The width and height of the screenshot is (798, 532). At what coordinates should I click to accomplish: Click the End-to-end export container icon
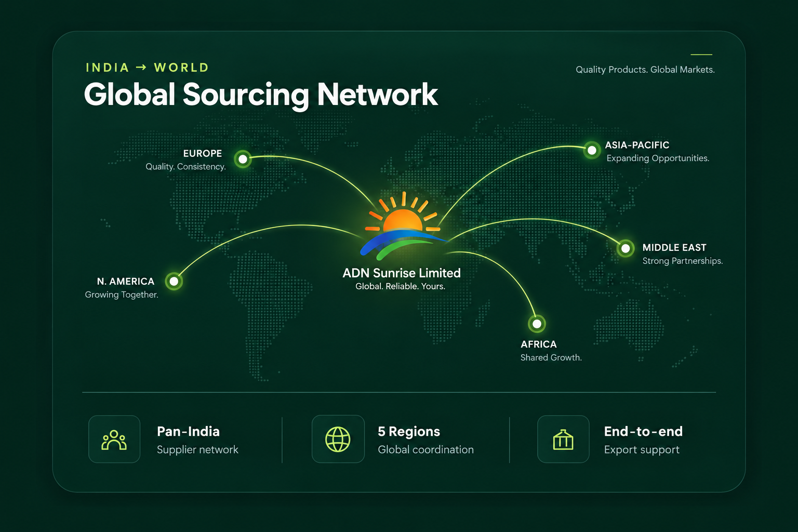563,440
